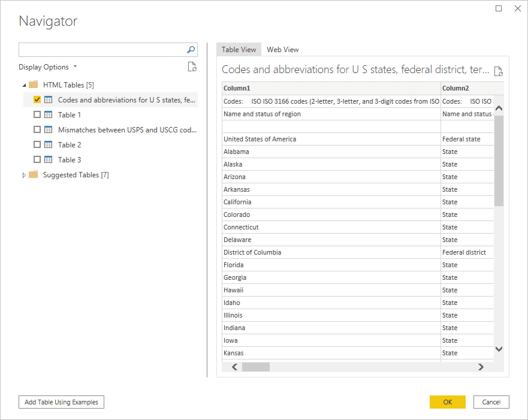Click the search magnifier icon
The width and height of the screenshot is (528, 420).
pos(191,50)
